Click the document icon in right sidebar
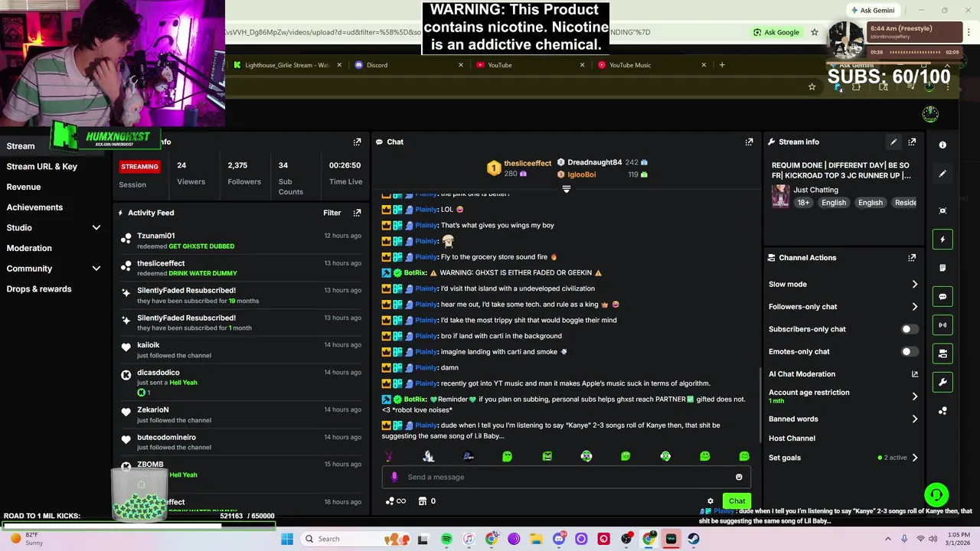 click(x=942, y=268)
